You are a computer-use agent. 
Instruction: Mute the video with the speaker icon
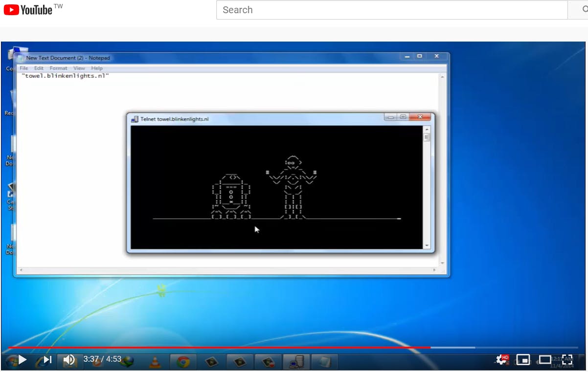click(x=69, y=360)
